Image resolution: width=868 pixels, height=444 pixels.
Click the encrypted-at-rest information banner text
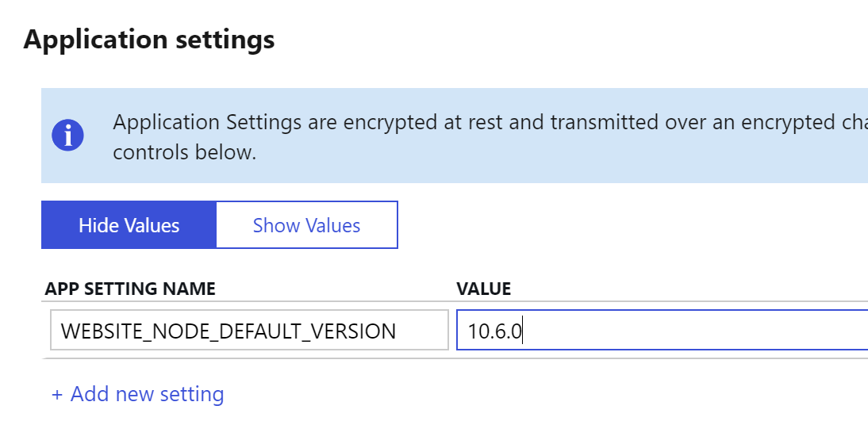pos(476,123)
